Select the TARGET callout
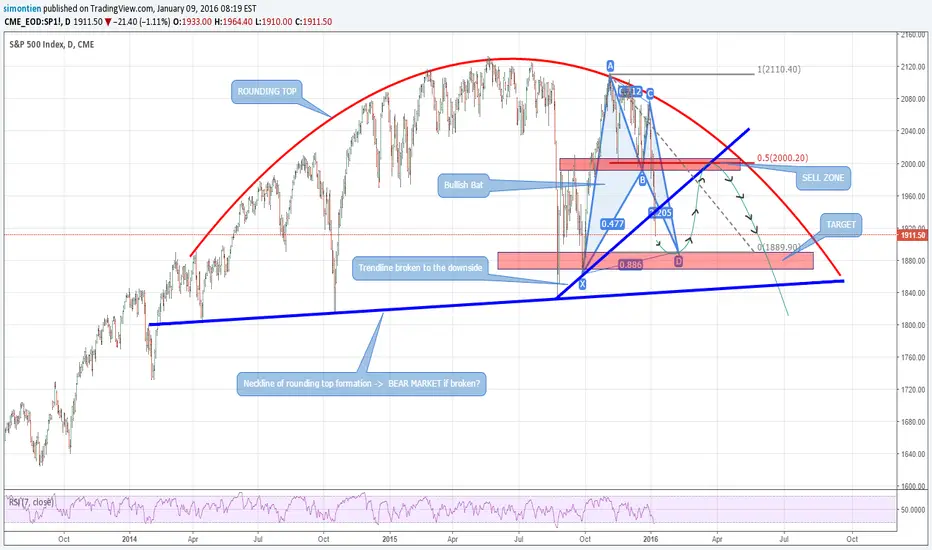Image resolution: width=932 pixels, height=550 pixels. (x=840, y=225)
